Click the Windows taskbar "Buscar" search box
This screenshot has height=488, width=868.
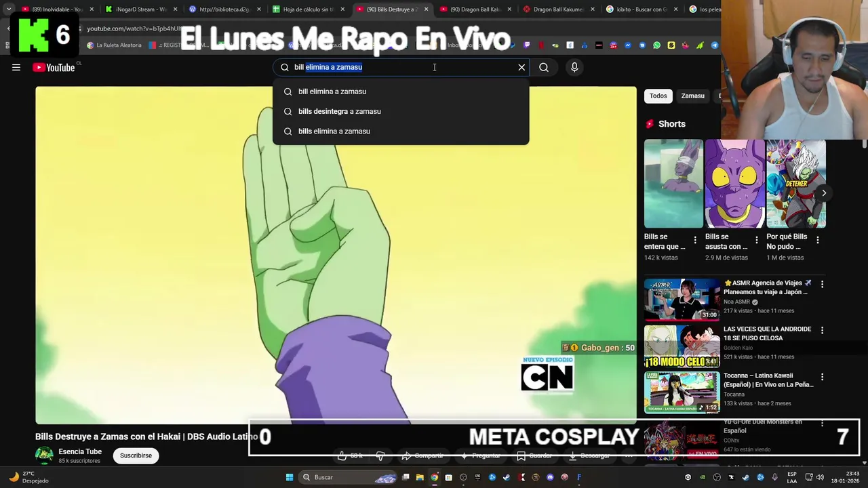point(349,477)
